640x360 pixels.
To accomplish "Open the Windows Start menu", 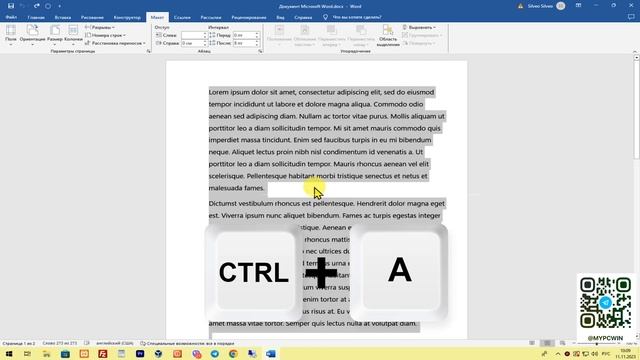I will [x=9, y=354].
